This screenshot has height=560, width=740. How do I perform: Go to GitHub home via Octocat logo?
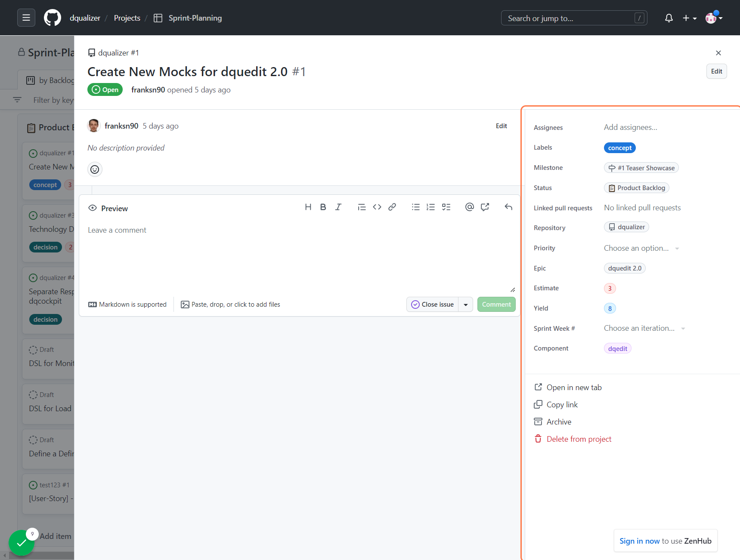pyautogui.click(x=53, y=18)
